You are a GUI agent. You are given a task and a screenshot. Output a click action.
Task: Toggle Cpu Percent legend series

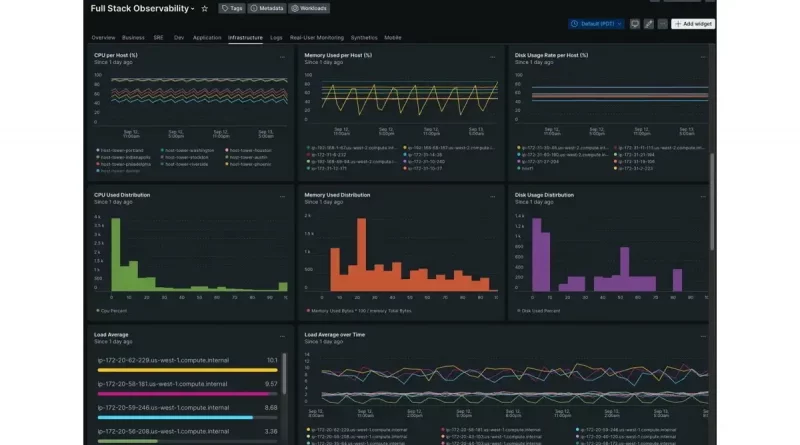point(112,311)
